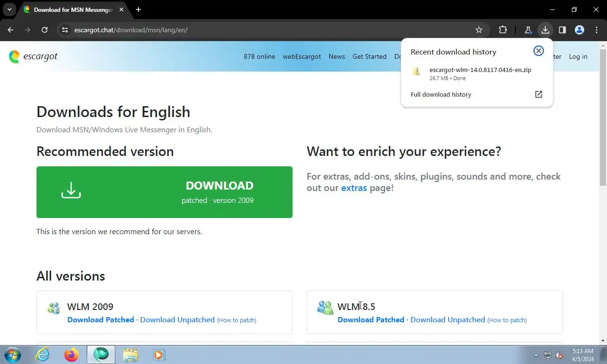Click the escargot logo
Image resolution: width=607 pixels, height=364 pixels.
[33, 56]
